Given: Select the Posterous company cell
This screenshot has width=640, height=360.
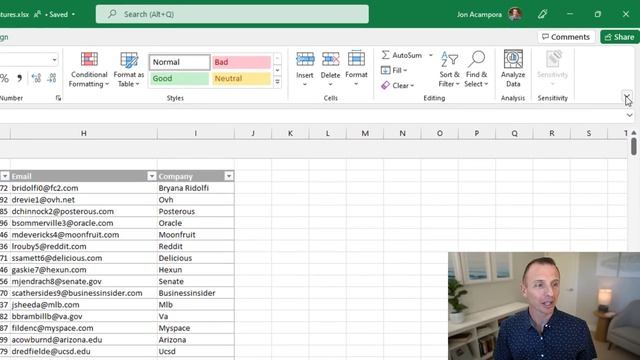Looking at the screenshot, I should click(196, 211).
